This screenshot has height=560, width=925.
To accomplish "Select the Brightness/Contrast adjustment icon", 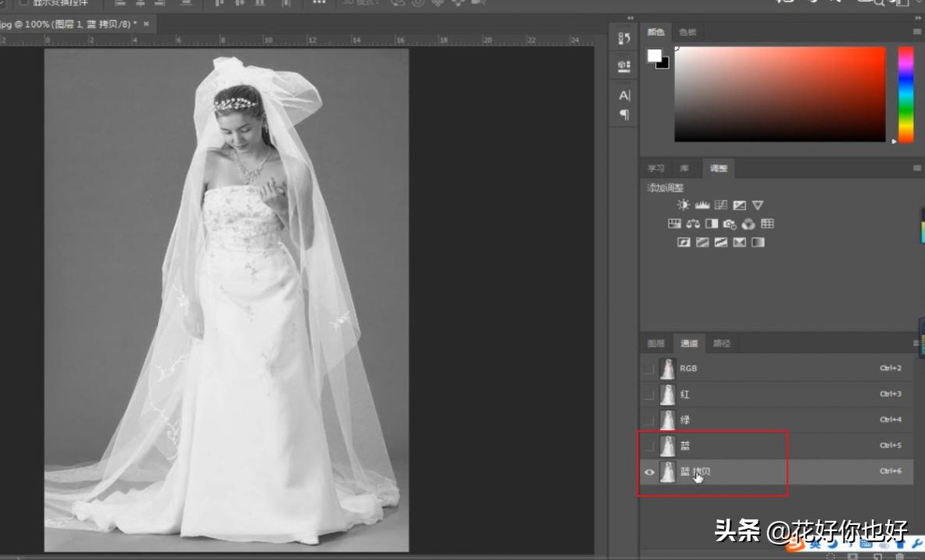I will coord(684,205).
